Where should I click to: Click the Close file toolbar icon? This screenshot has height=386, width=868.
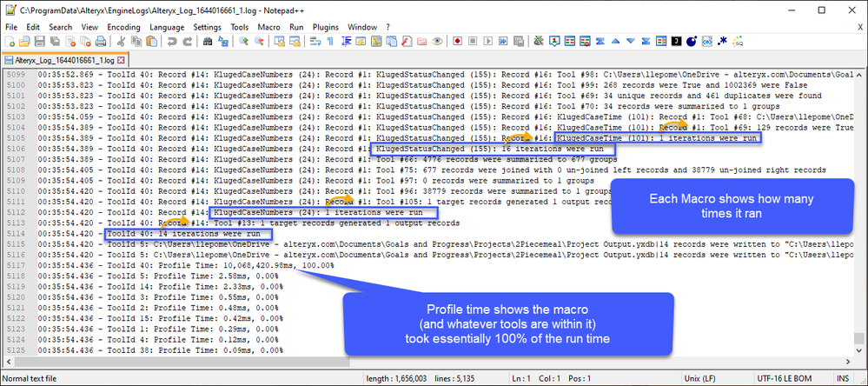pos(70,41)
